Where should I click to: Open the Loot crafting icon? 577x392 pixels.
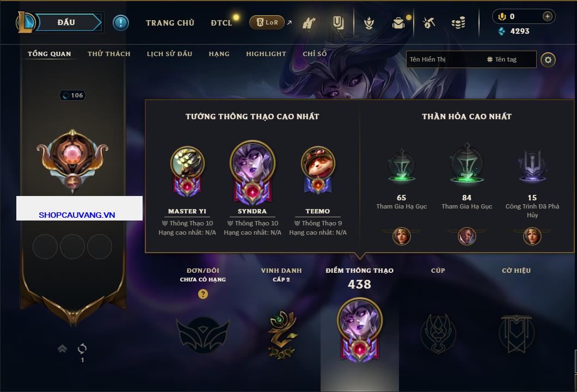pyautogui.click(x=429, y=23)
